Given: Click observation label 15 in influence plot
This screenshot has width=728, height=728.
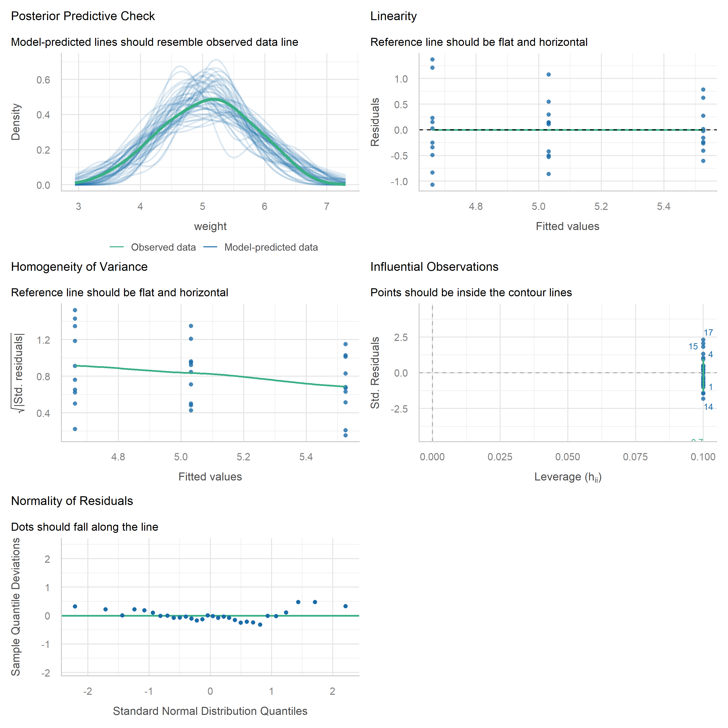Looking at the screenshot, I should 693,347.
